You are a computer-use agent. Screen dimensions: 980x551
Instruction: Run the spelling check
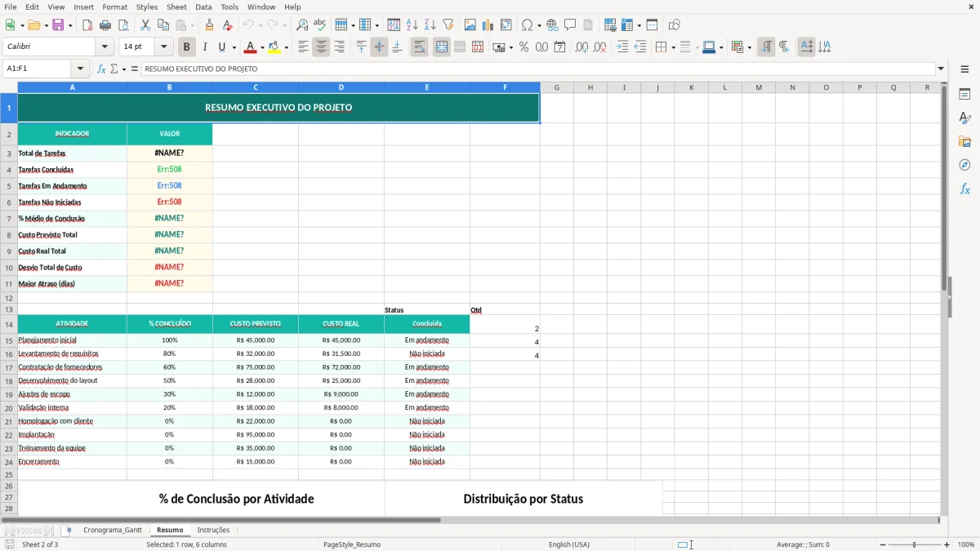tap(319, 25)
